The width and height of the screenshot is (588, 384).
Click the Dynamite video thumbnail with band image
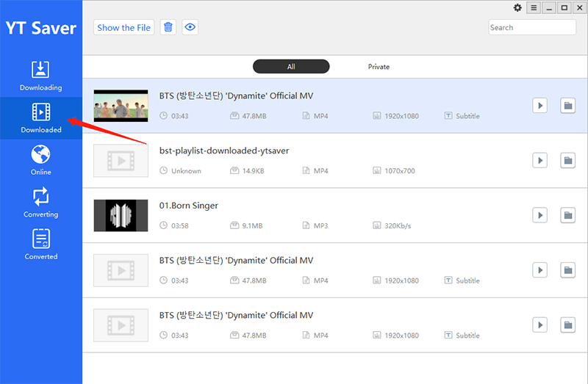tap(121, 106)
